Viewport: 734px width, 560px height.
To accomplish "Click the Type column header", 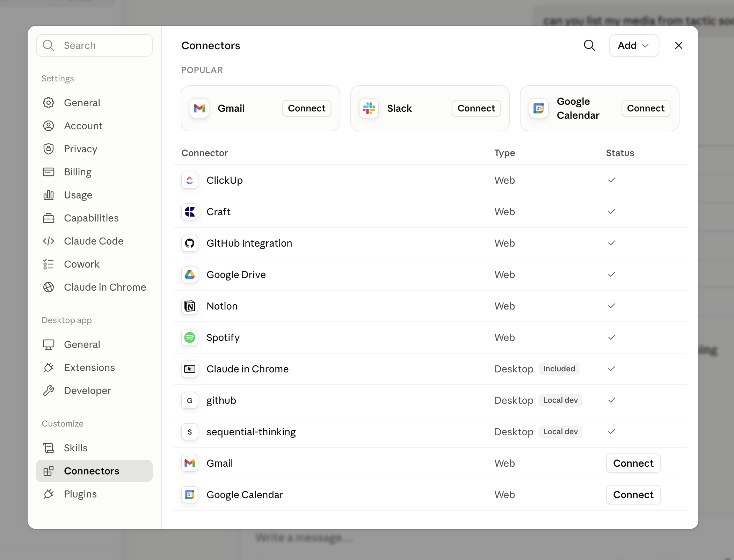I will (x=504, y=153).
